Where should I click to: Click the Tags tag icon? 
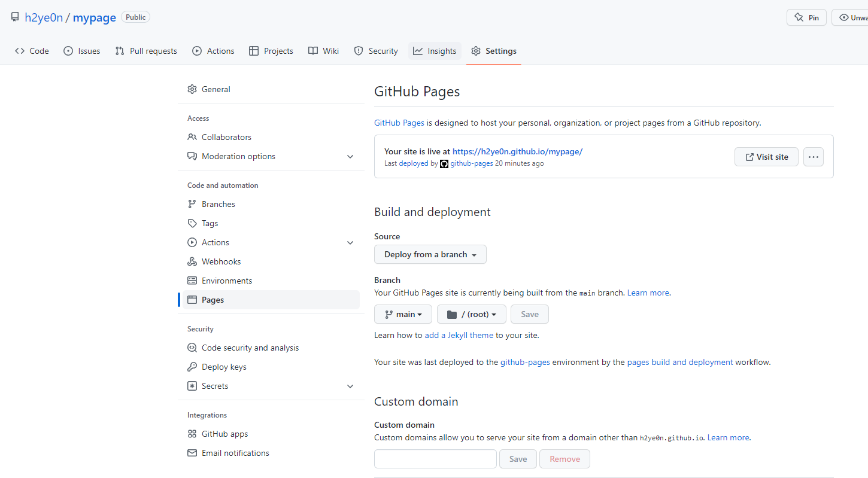click(x=192, y=223)
